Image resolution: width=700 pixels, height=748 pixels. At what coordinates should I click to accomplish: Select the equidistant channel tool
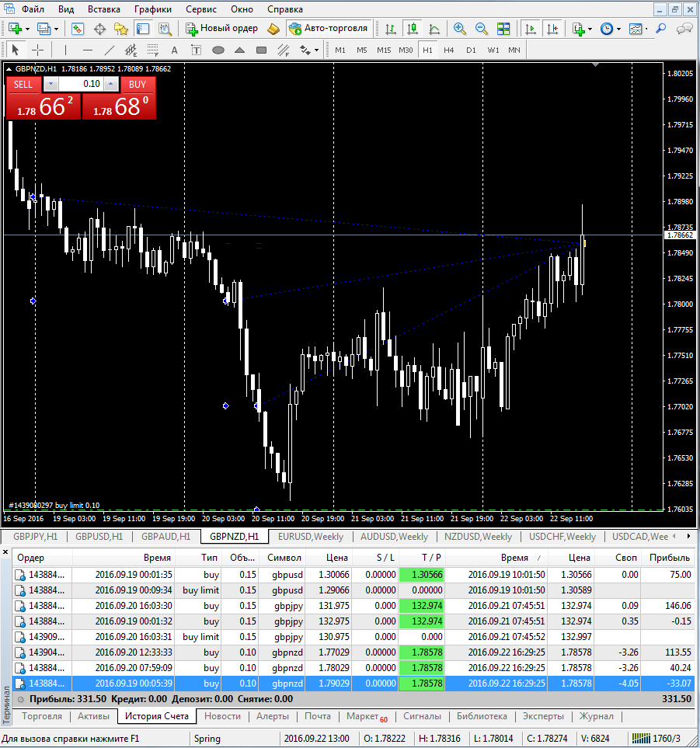(131, 50)
